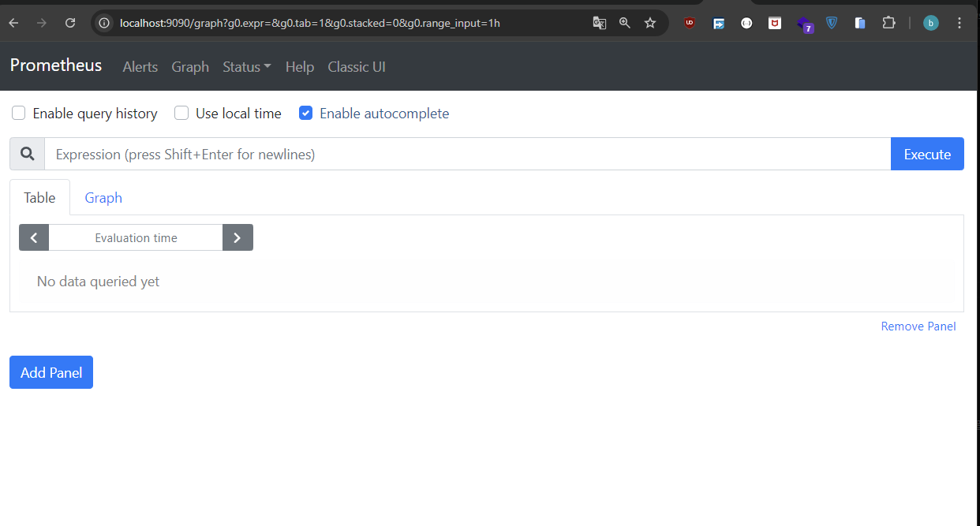Switch to Classic UI
The height and width of the screenshot is (526, 980).
click(x=357, y=67)
